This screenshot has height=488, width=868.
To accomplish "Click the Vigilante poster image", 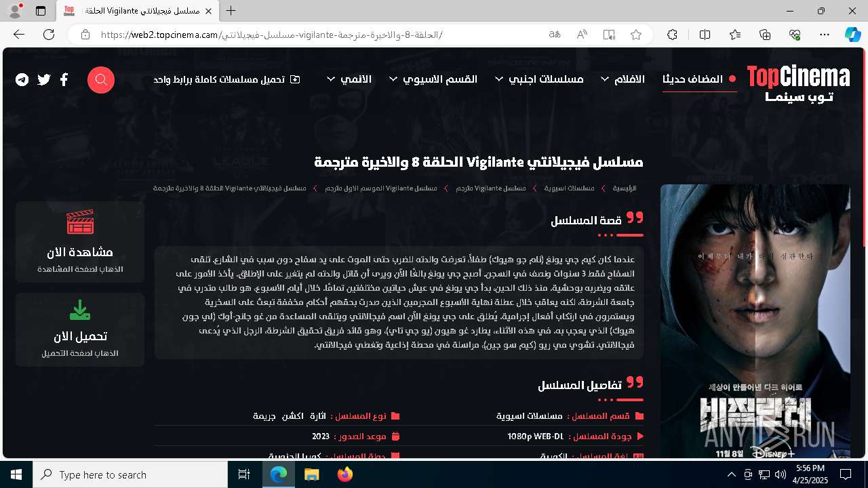I will (755, 321).
